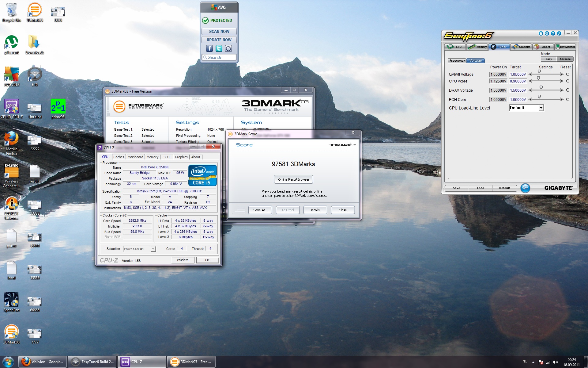Click Online ResultBrowser in 3DMark Score
Screen dimensions: 588x368
(x=294, y=179)
